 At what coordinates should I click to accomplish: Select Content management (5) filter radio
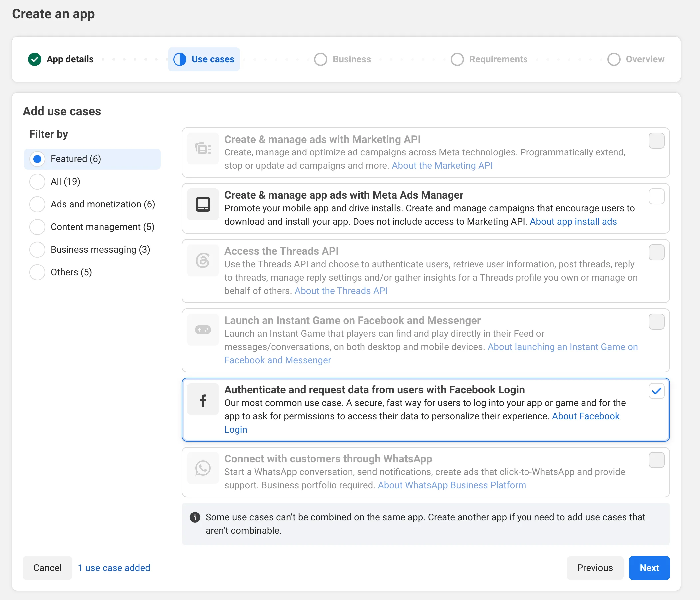(37, 227)
